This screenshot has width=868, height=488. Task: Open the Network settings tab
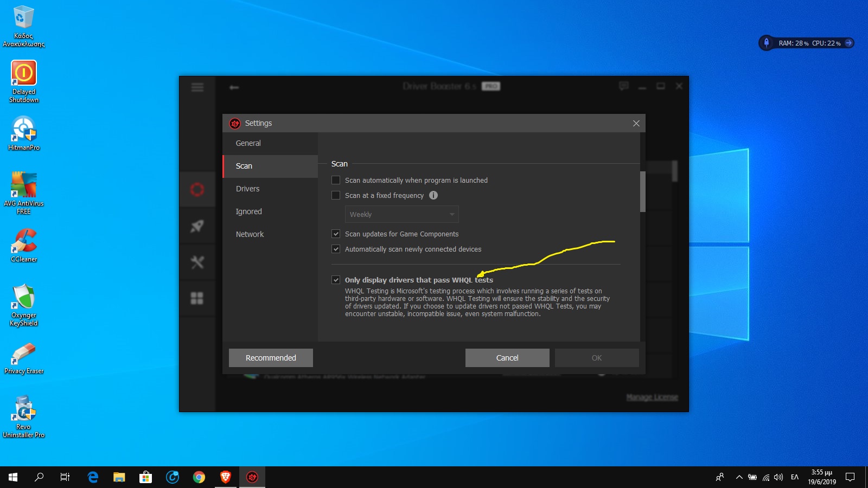(x=250, y=234)
